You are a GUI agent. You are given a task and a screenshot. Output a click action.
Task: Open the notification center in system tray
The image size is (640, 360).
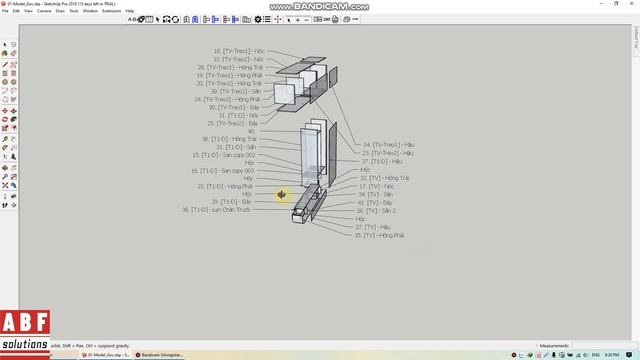tap(629, 355)
